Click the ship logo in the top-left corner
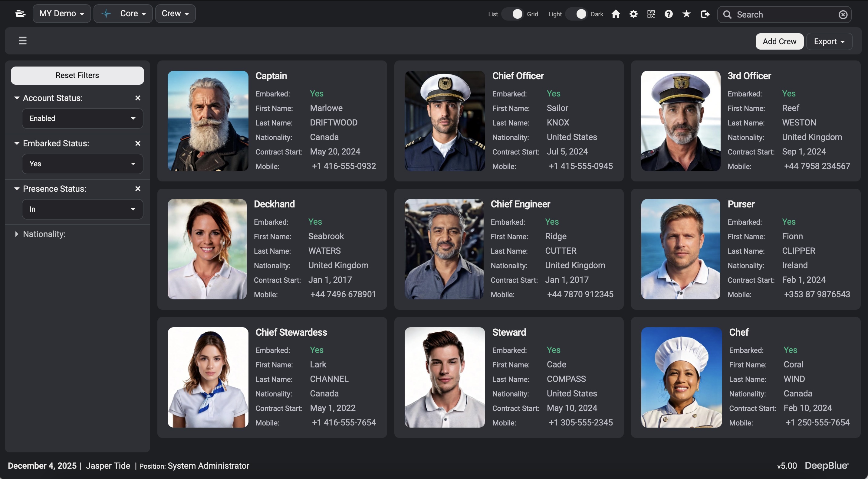 tap(20, 14)
